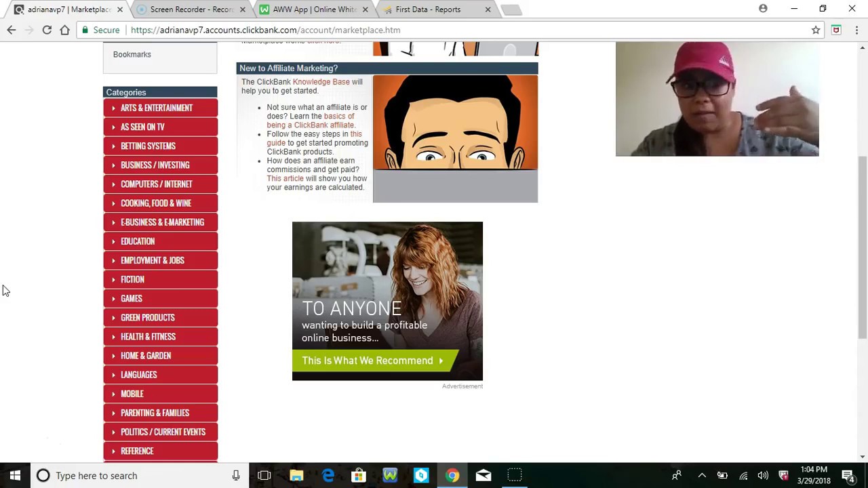Select the adrianavp7 Marketplace tab

(x=68, y=9)
